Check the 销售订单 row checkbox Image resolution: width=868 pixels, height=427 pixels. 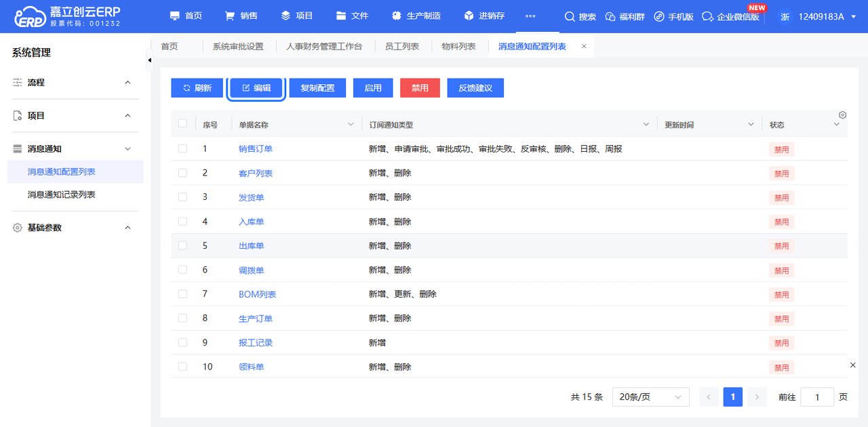[x=182, y=148]
